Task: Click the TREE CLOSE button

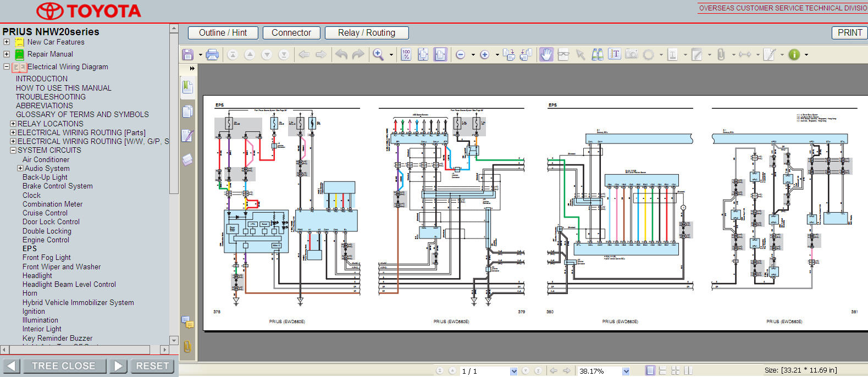Action: (x=63, y=366)
